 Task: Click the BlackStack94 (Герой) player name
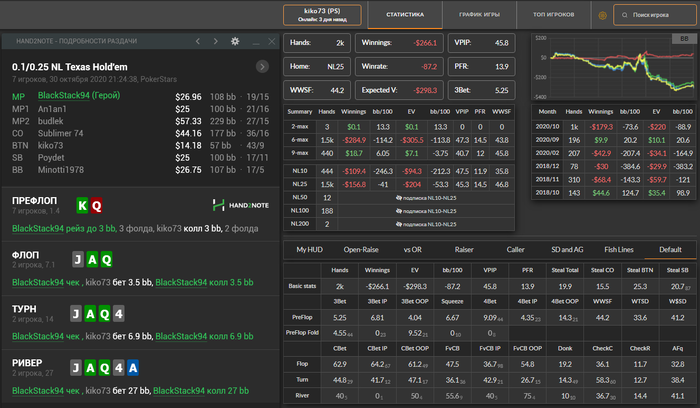78,97
